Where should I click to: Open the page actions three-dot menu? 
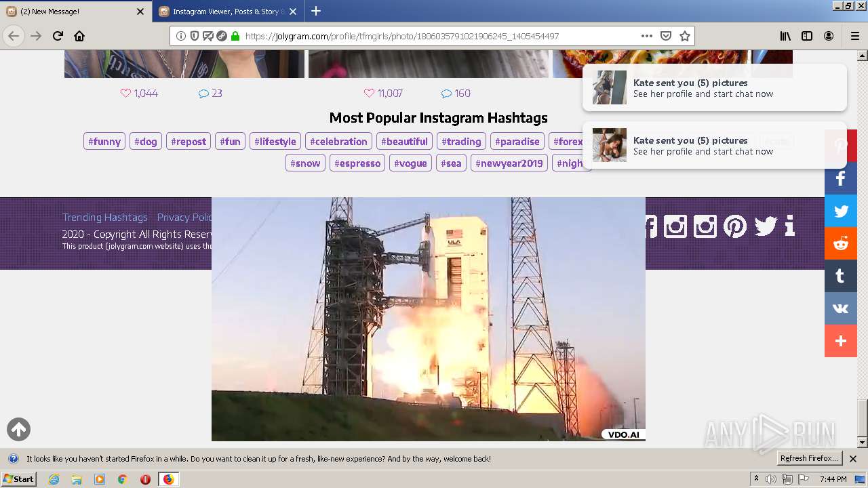pyautogui.click(x=647, y=36)
